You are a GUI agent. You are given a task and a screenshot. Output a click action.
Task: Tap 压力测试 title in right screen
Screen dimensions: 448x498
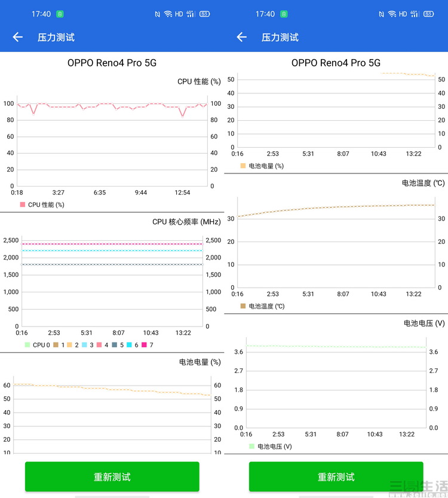(280, 37)
